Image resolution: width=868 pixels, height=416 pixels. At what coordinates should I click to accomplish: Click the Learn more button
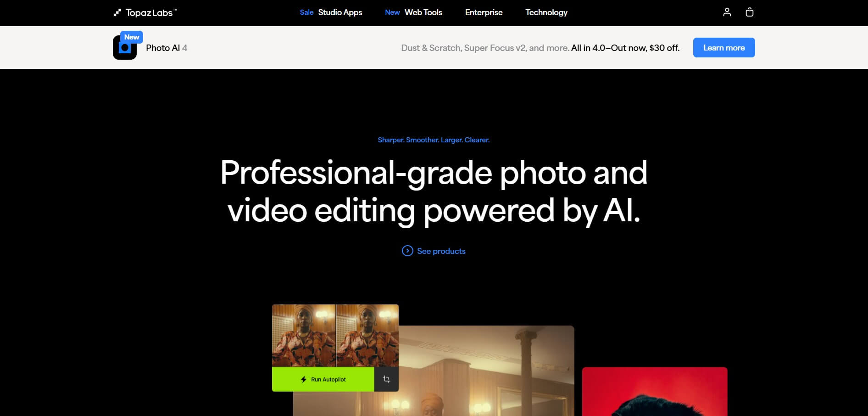click(x=724, y=48)
